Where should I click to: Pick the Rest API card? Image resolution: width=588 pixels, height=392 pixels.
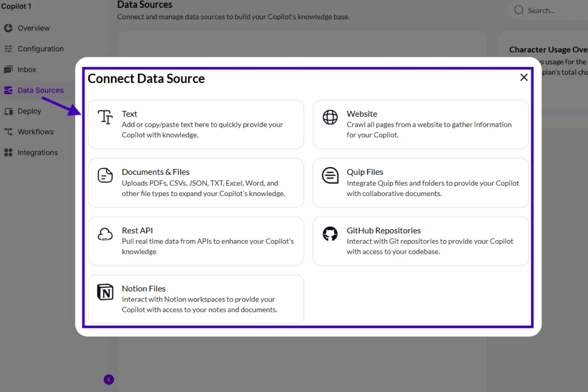click(196, 241)
